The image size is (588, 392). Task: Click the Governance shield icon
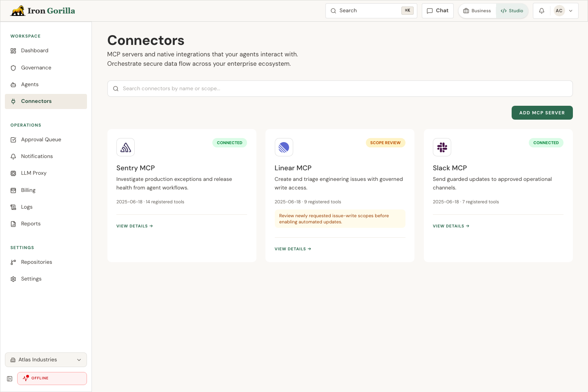click(x=13, y=68)
